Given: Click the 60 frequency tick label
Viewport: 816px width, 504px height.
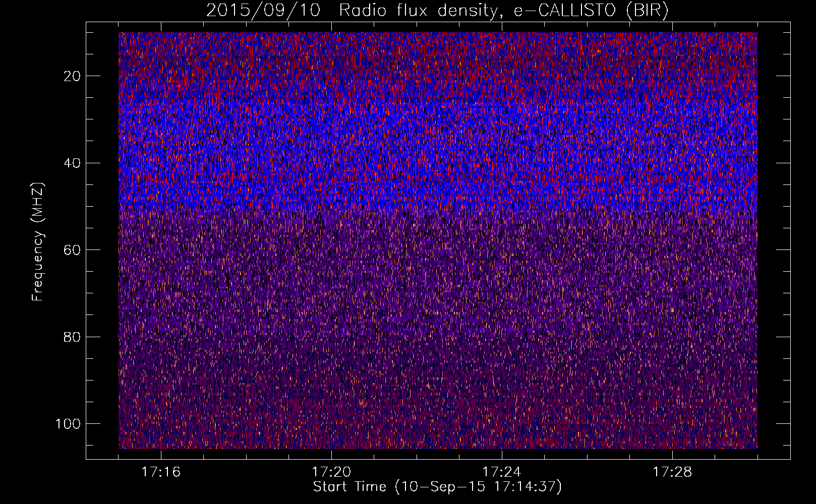Looking at the screenshot, I should (73, 250).
